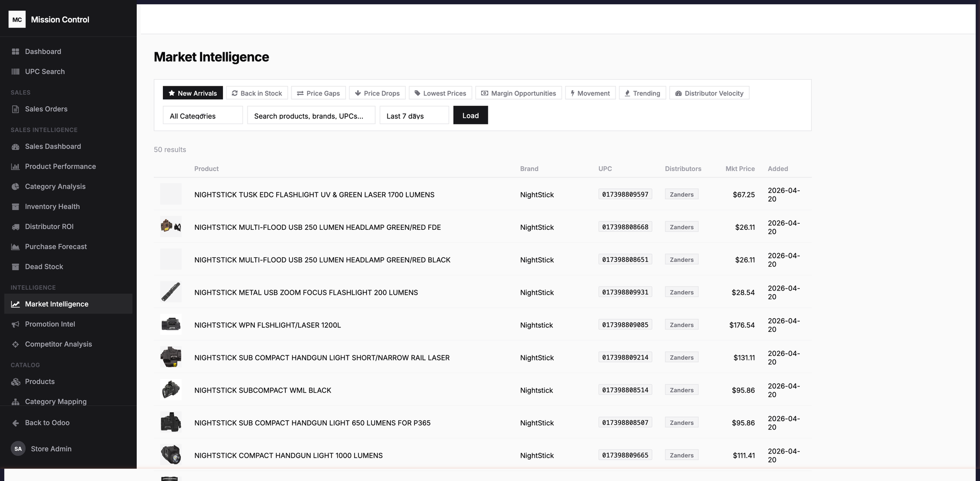Click the Metal USB Zoom Focus flashlight thumbnail

[170, 292]
